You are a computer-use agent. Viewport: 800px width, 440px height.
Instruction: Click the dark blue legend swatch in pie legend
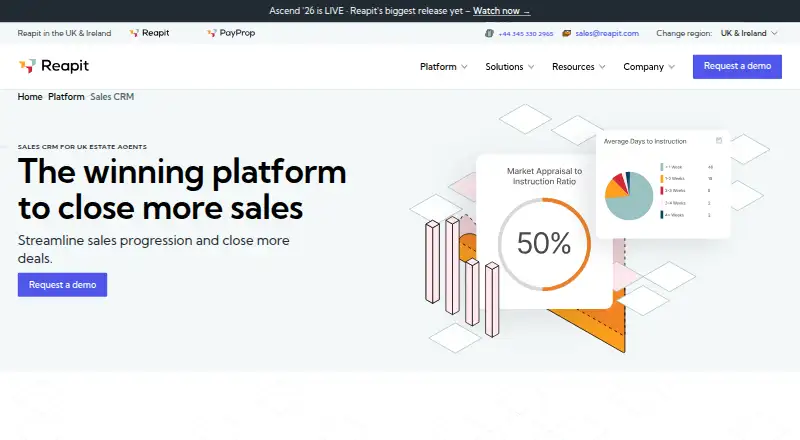point(662,215)
